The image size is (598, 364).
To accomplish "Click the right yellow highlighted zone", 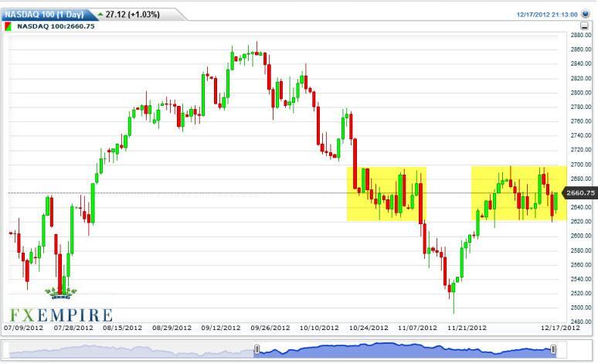I will (514, 194).
